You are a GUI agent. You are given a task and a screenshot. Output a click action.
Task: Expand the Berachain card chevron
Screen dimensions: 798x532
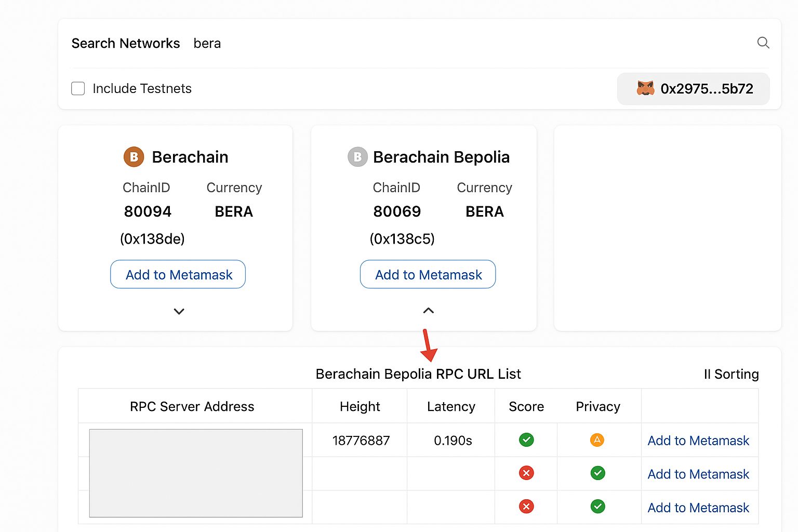(179, 312)
